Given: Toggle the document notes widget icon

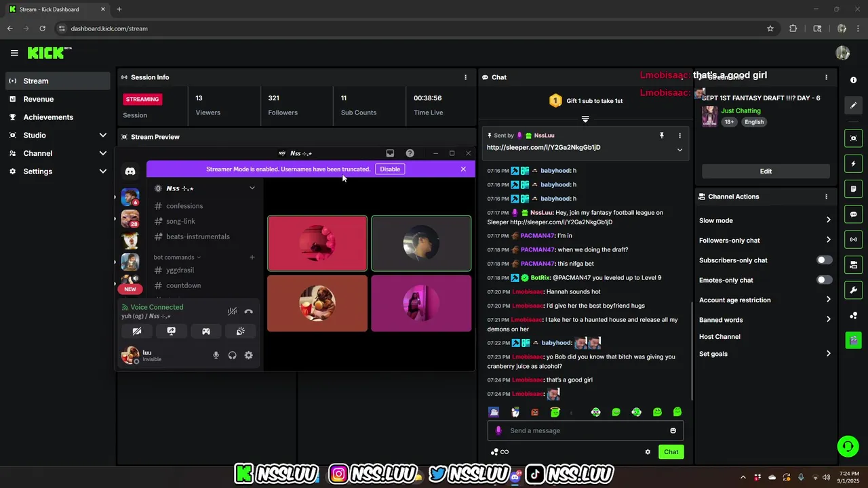Looking at the screenshot, I should (853, 188).
